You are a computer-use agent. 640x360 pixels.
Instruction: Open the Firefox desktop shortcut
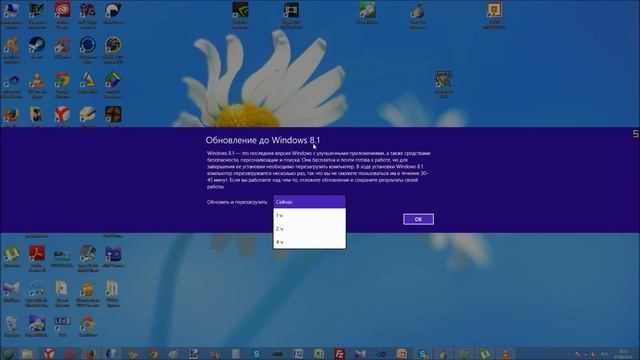pyautogui.click(x=11, y=116)
